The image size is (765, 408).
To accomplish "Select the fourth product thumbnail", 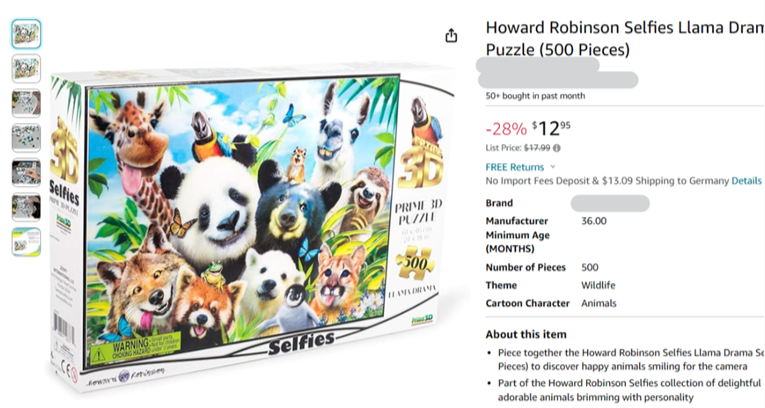I will pos(26,138).
